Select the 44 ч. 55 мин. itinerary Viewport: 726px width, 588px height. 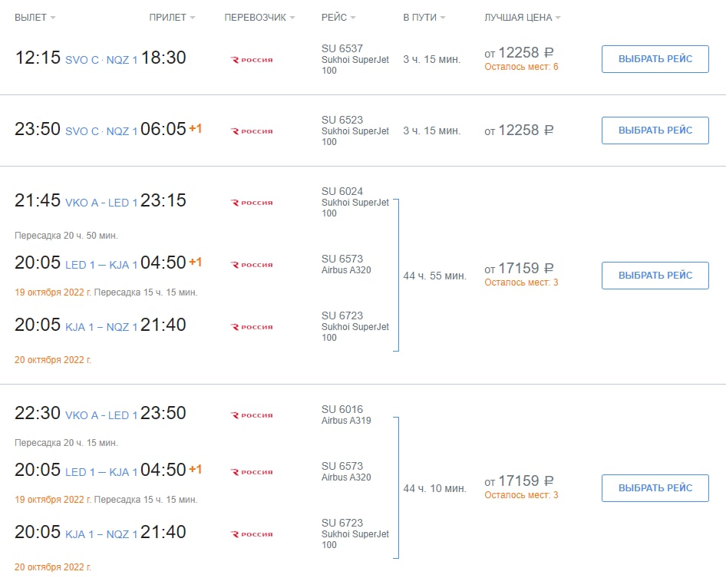[x=655, y=276]
